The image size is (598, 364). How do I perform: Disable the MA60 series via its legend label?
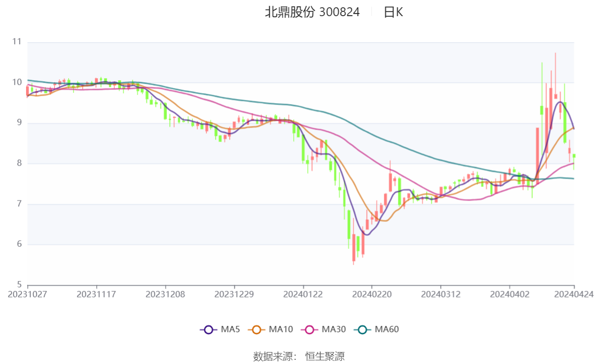pos(387,330)
